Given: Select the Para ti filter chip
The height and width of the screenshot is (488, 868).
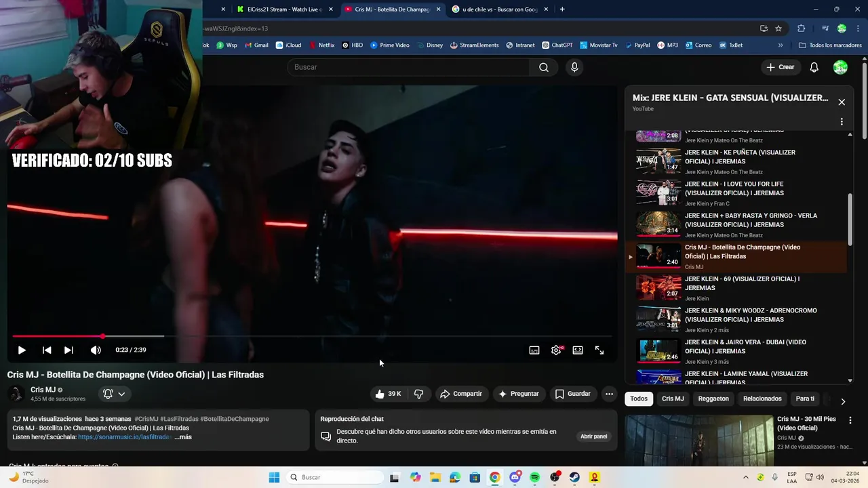Looking at the screenshot, I should [x=805, y=399].
